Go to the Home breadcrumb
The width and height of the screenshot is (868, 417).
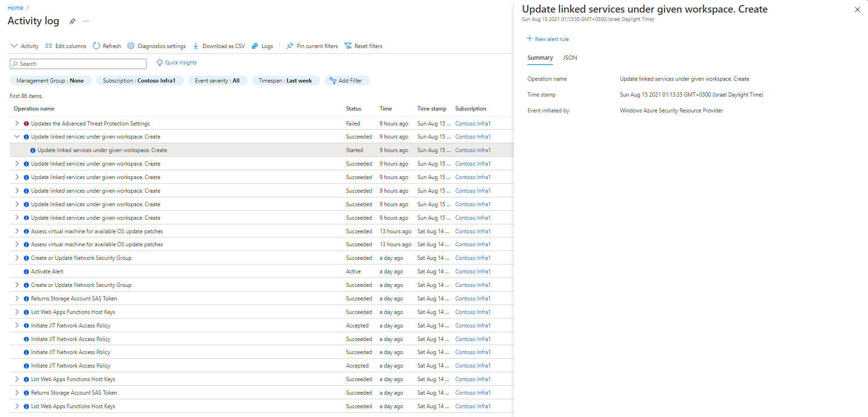(15, 8)
